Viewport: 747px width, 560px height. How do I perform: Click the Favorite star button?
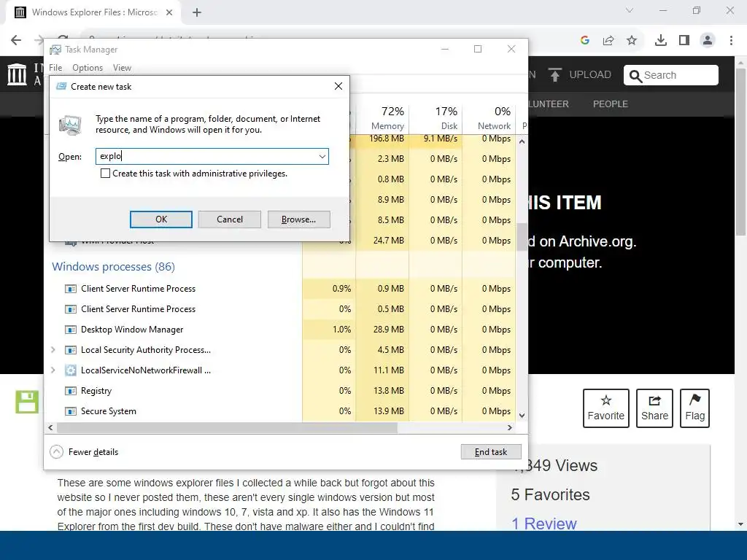tap(606, 408)
